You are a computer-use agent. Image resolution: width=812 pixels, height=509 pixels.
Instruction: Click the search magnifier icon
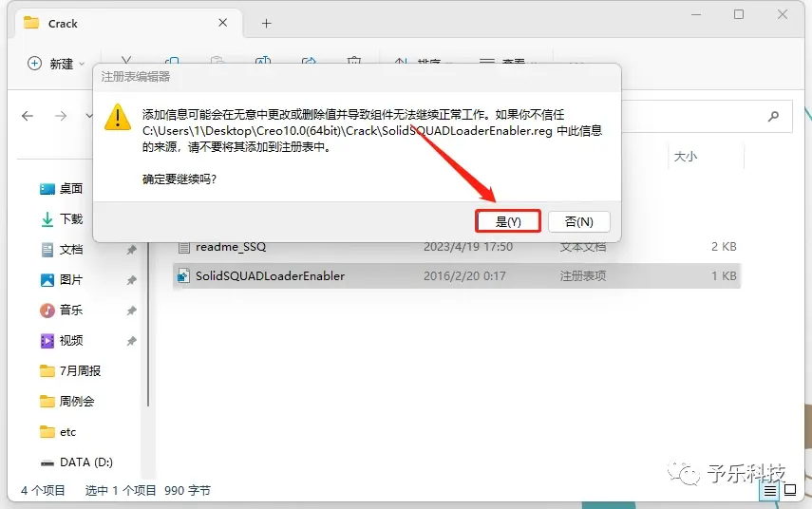click(773, 116)
